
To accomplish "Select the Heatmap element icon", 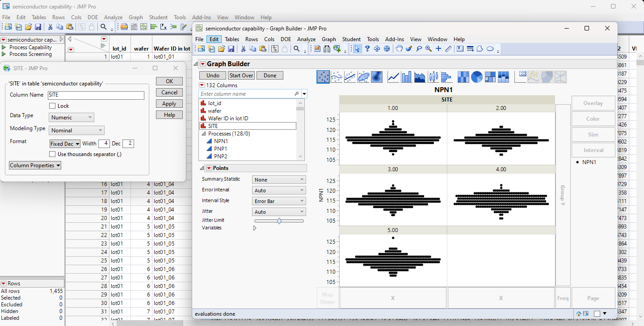I will coord(463,77).
